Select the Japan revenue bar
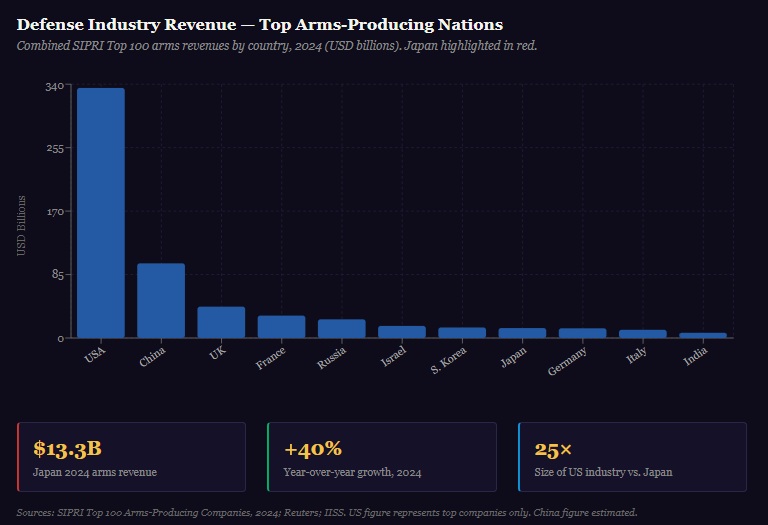The height and width of the screenshot is (525, 768). pyautogui.click(x=522, y=333)
